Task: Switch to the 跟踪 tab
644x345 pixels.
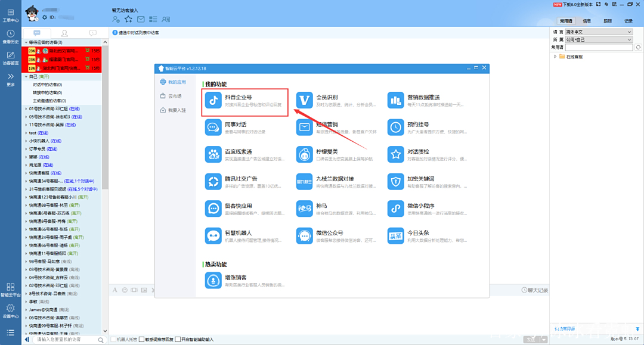Action: (608, 21)
